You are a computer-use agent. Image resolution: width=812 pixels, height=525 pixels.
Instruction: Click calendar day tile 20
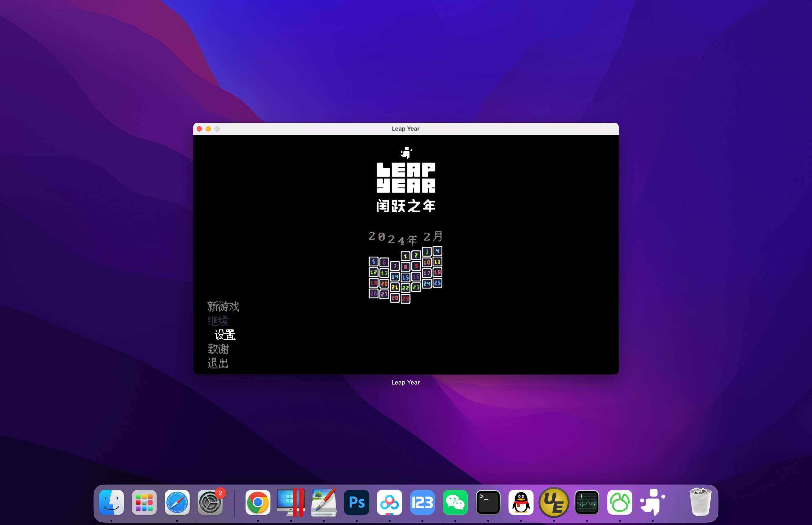click(384, 284)
